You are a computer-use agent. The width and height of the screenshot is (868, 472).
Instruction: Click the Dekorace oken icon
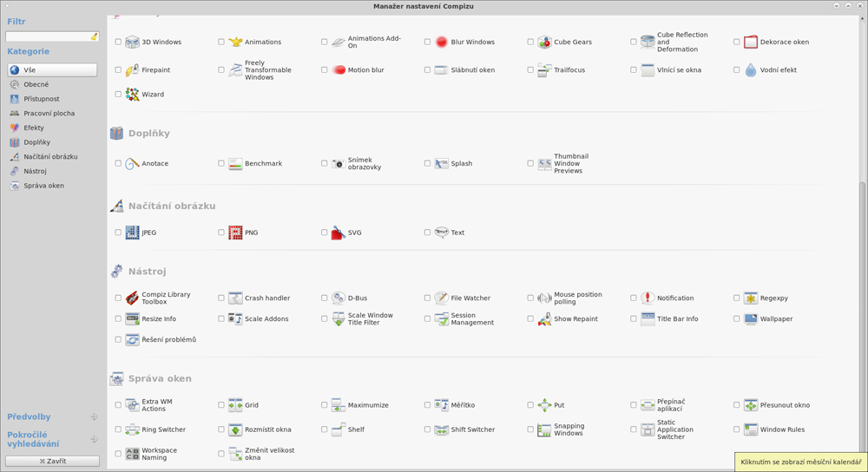[x=751, y=42]
